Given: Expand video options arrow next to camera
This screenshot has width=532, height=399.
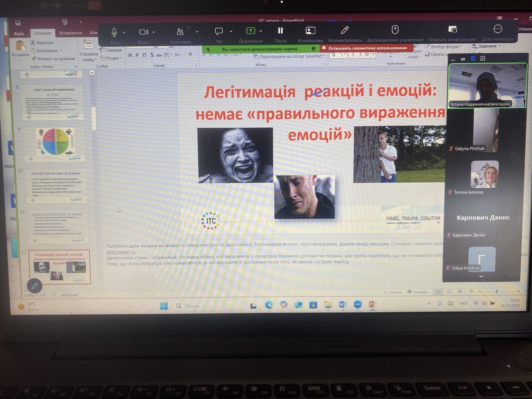Looking at the screenshot, I should point(154,32).
